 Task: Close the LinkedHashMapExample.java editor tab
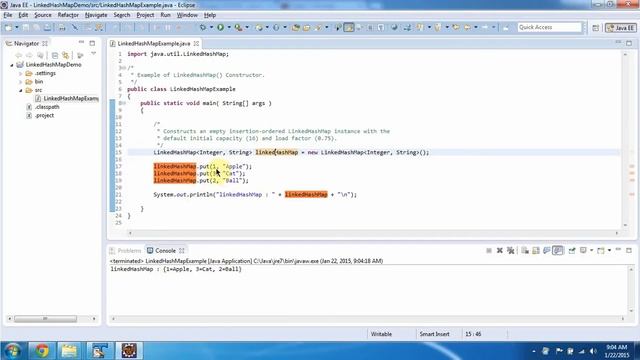(x=196, y=43)
